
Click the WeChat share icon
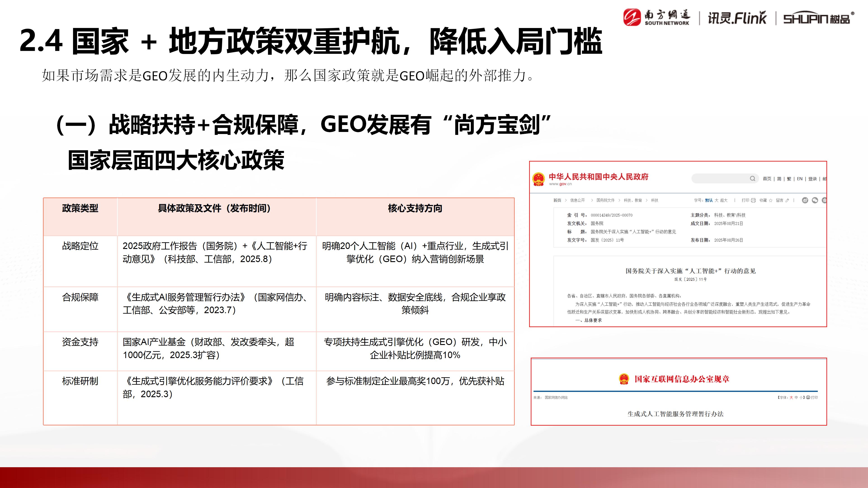[x=815, y=200]
